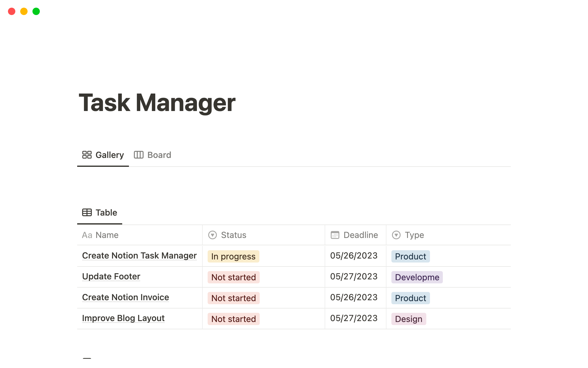Click the Gallery view grid icon

87,155
